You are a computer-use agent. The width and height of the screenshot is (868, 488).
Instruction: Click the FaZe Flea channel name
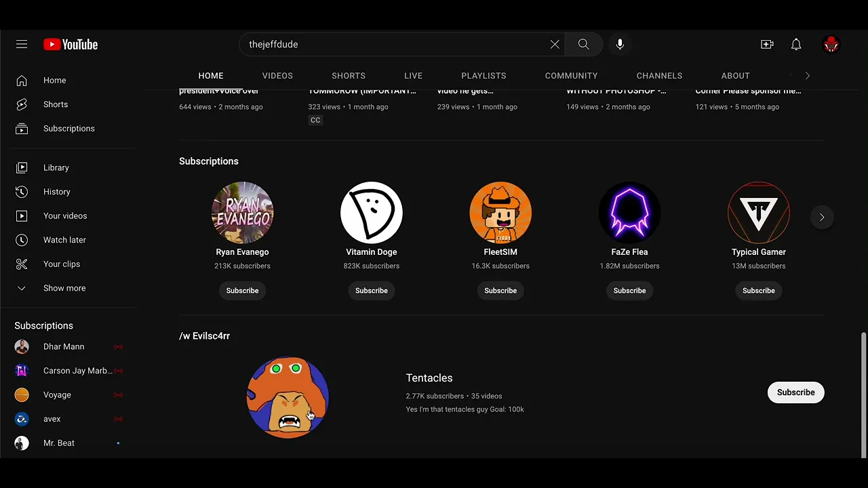click(629, 252)
